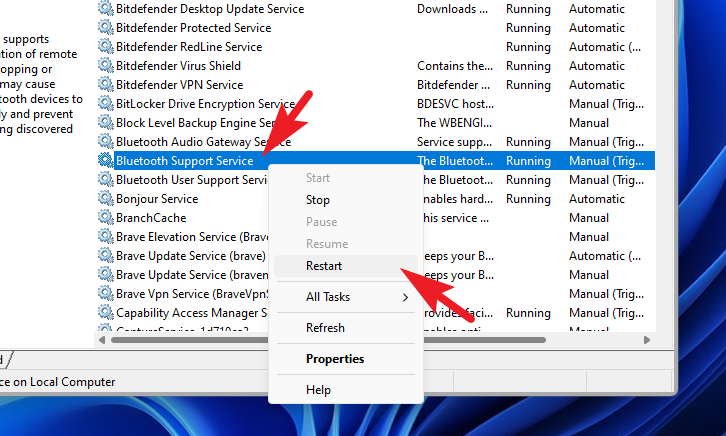Select Bitdefender VPN Service row
The height and width of the screenshot is (436, 726).
(179, 85)
